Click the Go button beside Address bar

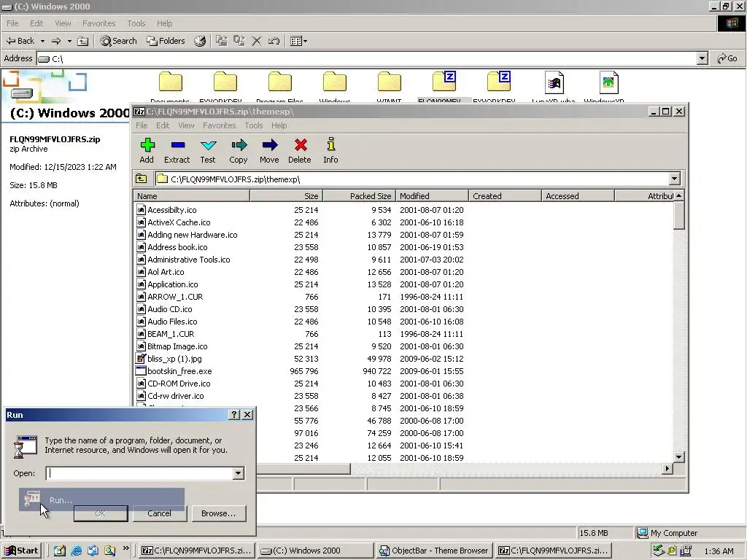[x=727, y=58]
